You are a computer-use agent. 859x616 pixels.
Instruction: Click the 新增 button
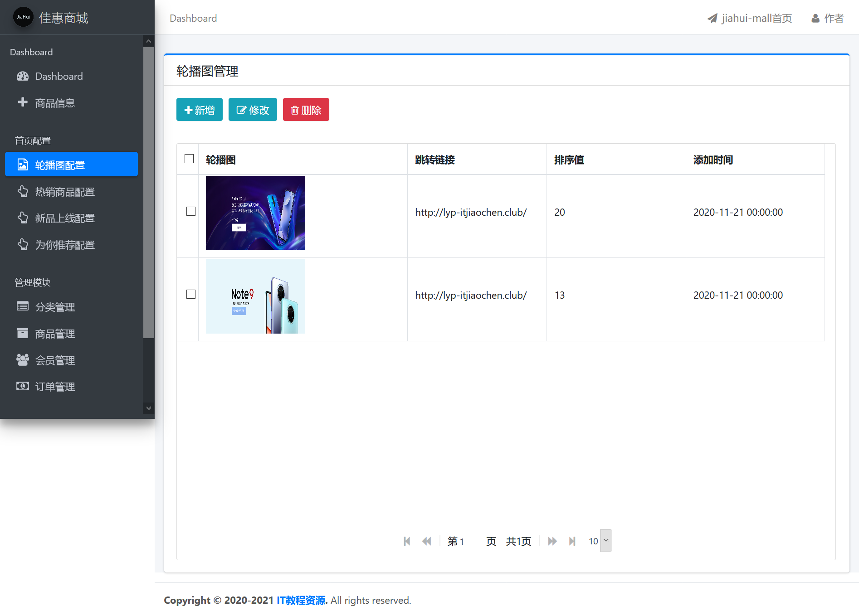pos(200,110)
